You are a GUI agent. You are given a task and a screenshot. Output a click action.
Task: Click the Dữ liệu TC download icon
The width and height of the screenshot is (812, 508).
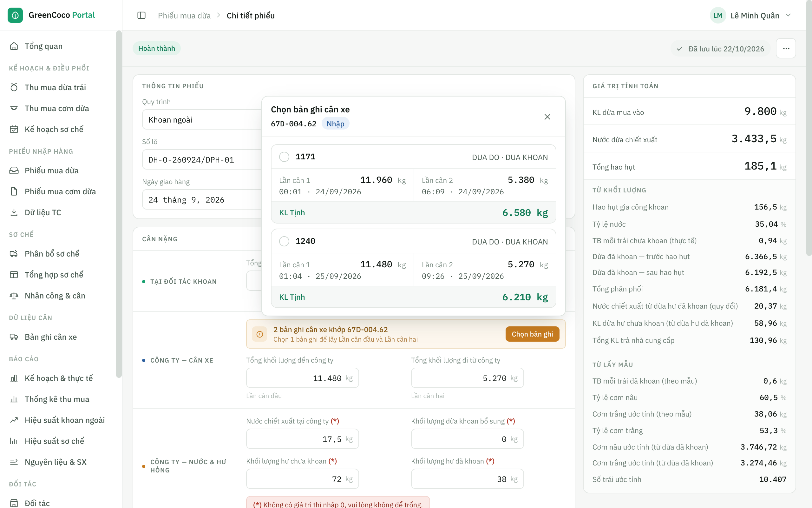[14, 212]
